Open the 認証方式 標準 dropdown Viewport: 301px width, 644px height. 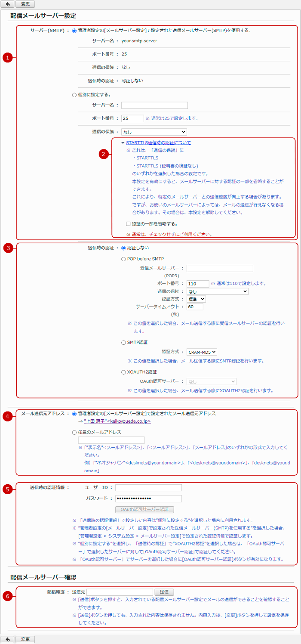(x=196, y=299)
